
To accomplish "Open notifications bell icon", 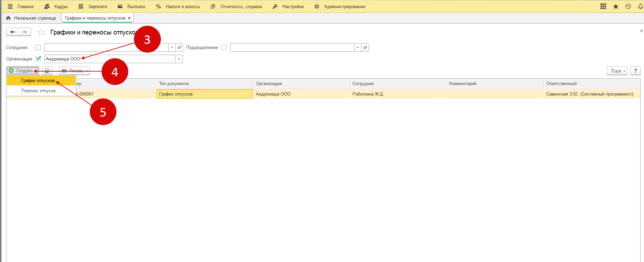I will (640, 6).
